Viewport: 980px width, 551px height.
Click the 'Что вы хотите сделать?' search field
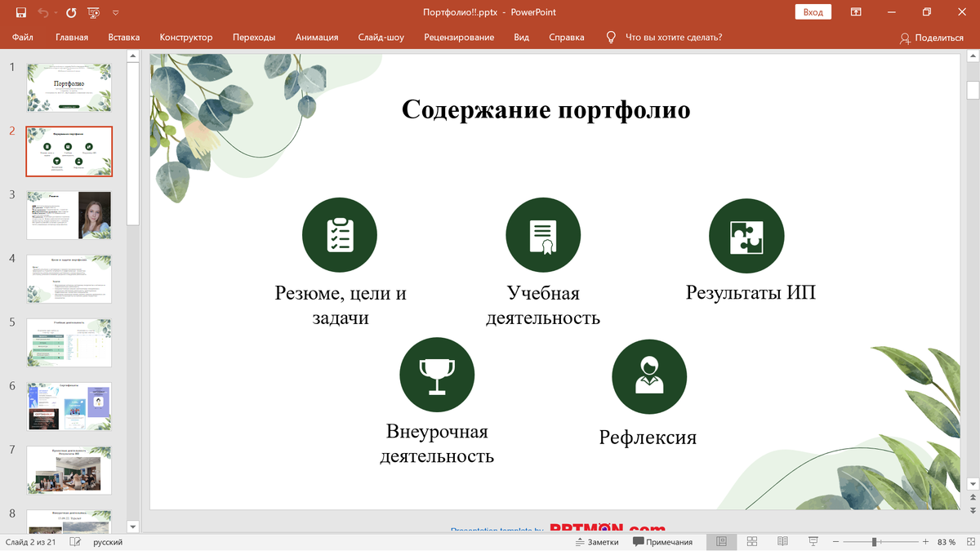[x=674, y=38]
